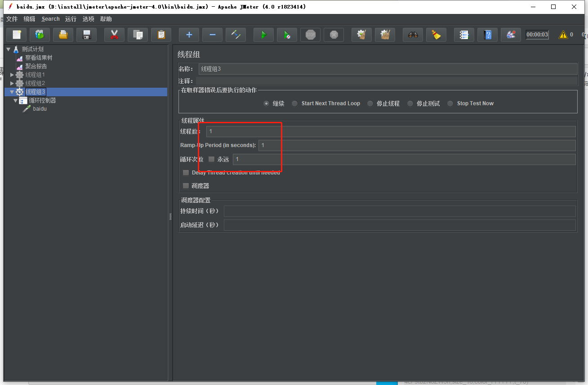Click the 持续时间（秒） field
This screenshot has width=588, height=385.
(400, 211)
